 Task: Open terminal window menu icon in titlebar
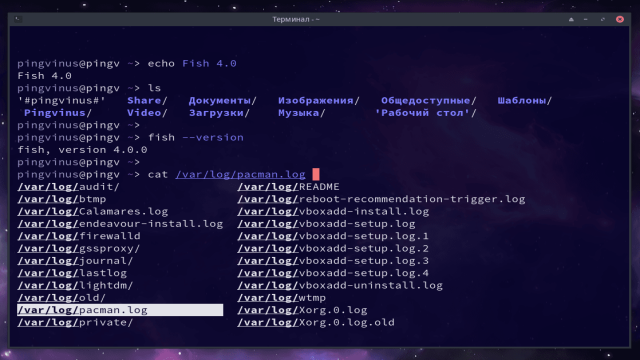click(18, 19)
